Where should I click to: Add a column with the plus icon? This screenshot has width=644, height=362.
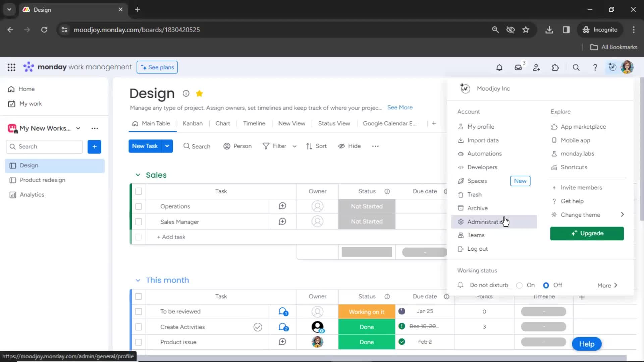[582, 297]
